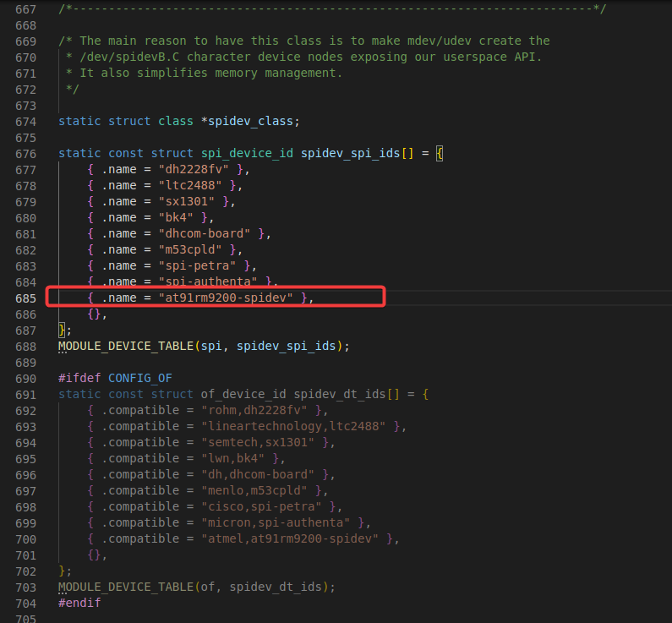
Task: Click the "at91rm9200-spidev" string on highlighted line 685
Action: [230, 298]
